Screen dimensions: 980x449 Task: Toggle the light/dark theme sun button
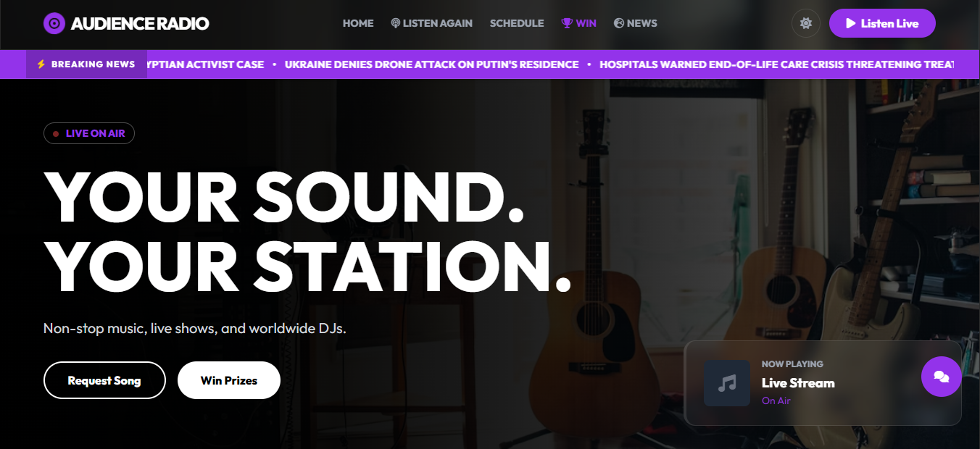coord(805,23)
